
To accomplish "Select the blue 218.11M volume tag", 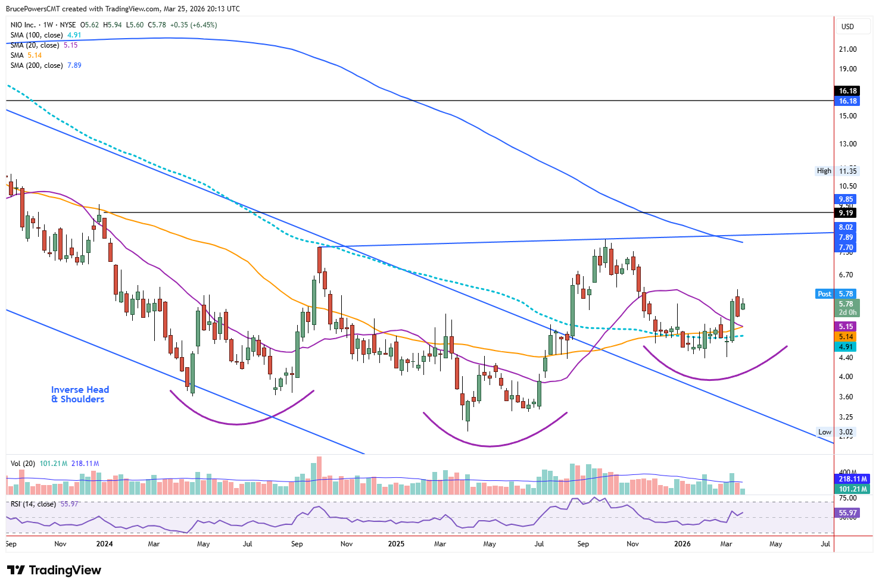I will 853,479.
